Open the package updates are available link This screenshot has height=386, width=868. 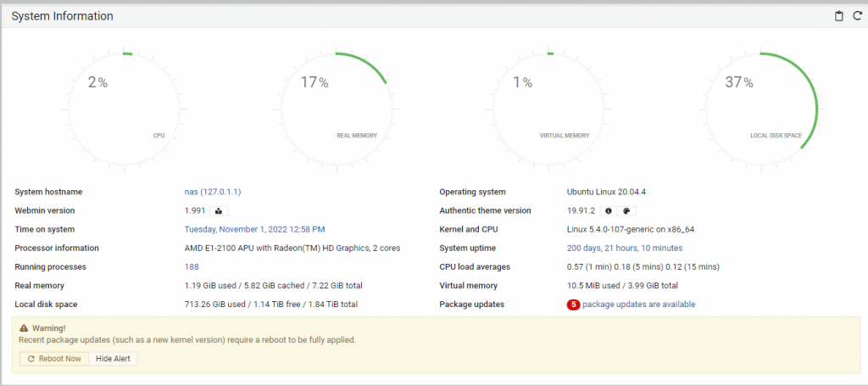(638, 305)
